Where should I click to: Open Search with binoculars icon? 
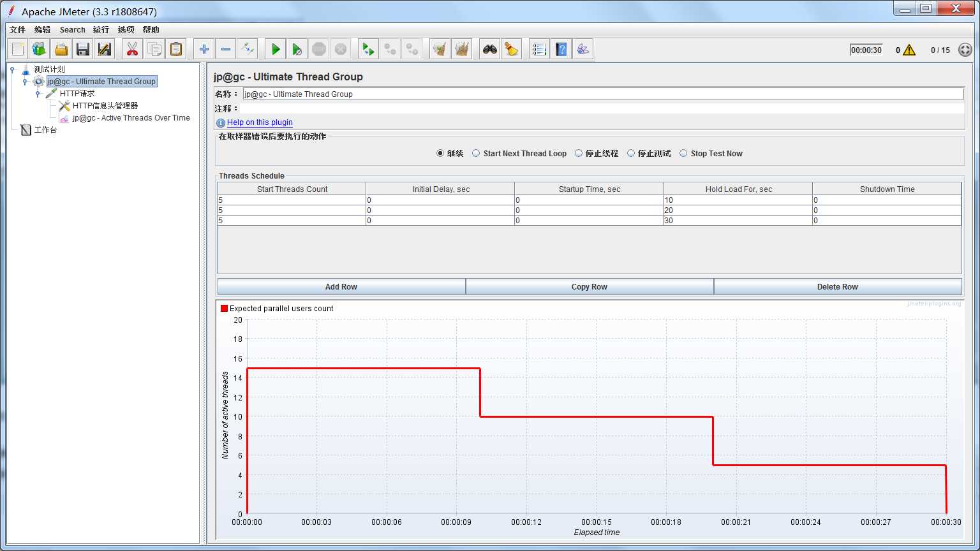489,49
